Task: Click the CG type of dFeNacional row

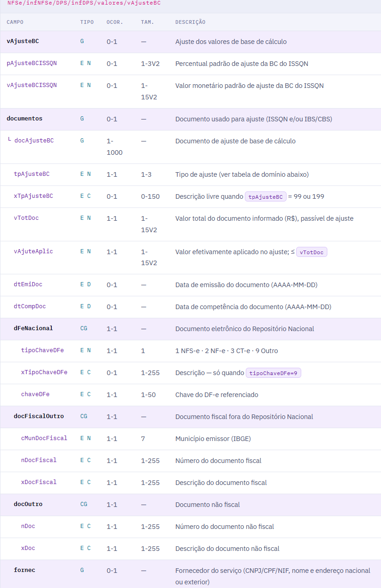Action: point(84,328)
